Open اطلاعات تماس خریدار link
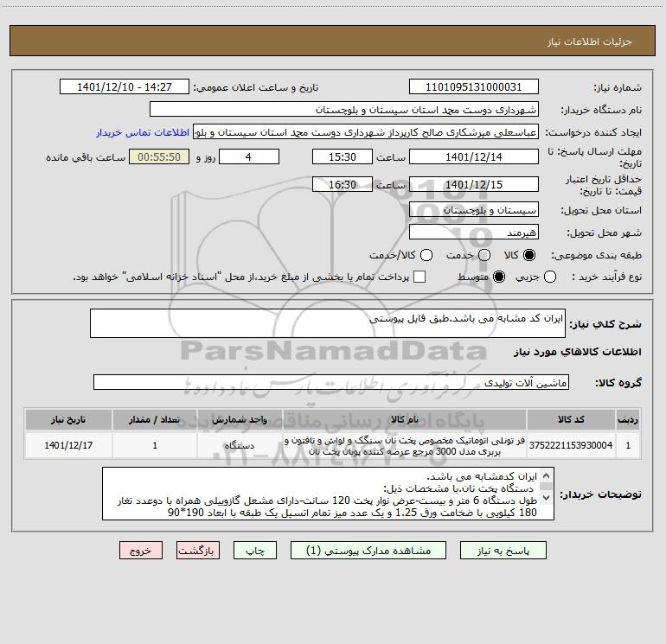666x644 pixels. (x=143, y=132)
